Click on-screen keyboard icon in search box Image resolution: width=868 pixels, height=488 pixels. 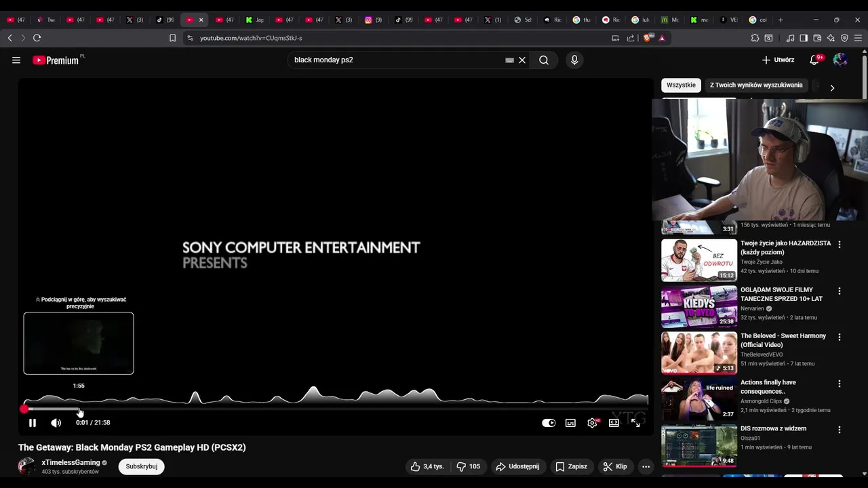coord(509,60)
